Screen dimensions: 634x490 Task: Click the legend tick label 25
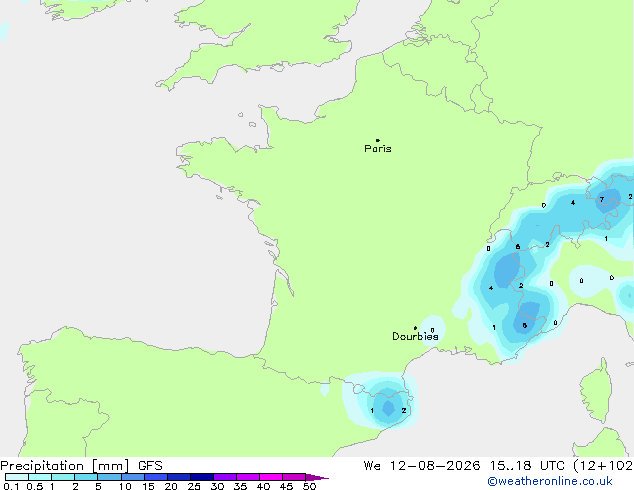click(194, 486)
